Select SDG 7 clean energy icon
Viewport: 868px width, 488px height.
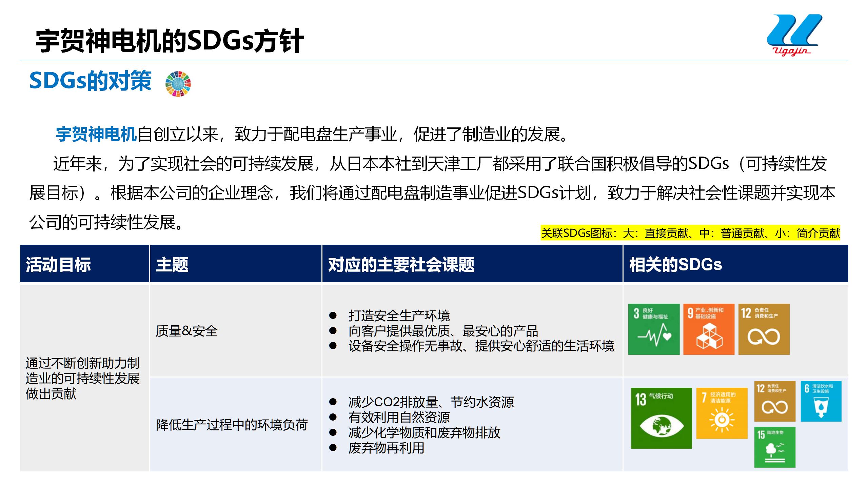tap(722, 413)
